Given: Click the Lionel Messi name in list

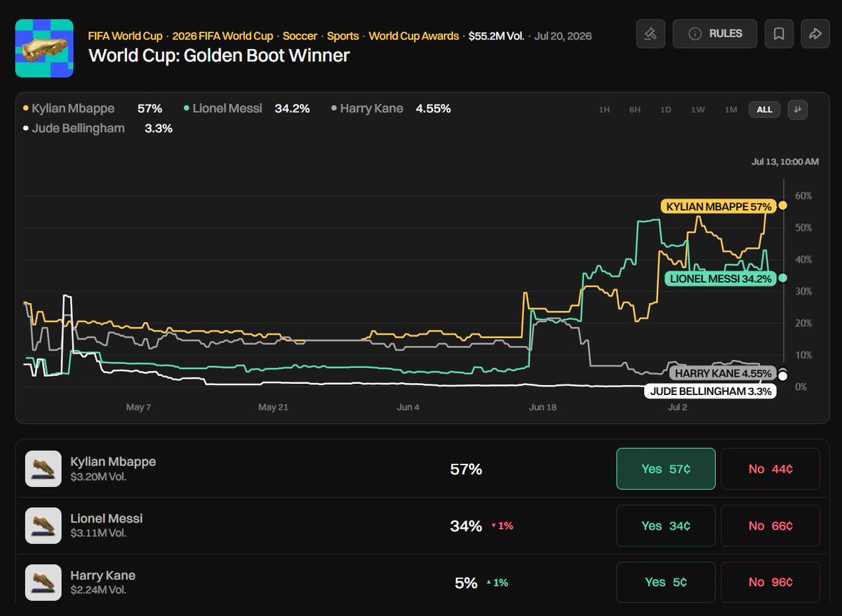Looking at the screenshot, I should (106, 518).
